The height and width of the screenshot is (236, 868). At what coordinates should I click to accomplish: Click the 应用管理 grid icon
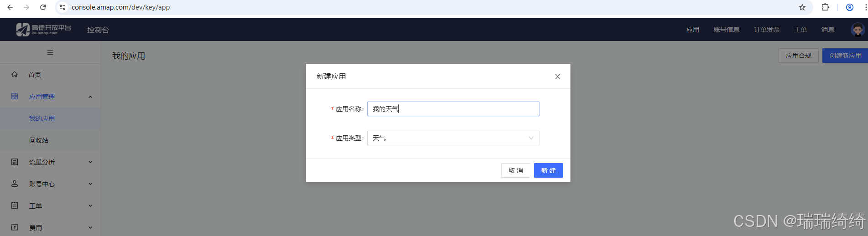[15, 96]
